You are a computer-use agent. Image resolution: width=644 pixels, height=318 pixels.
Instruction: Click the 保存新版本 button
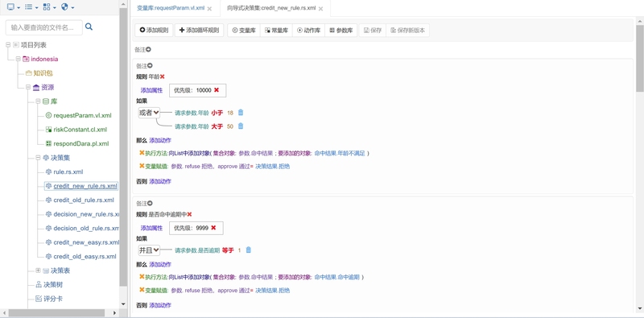[408, 31]
